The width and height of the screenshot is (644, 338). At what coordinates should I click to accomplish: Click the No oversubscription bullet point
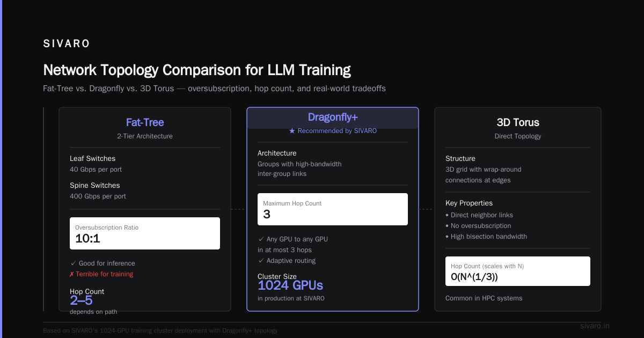coord(478,226)
